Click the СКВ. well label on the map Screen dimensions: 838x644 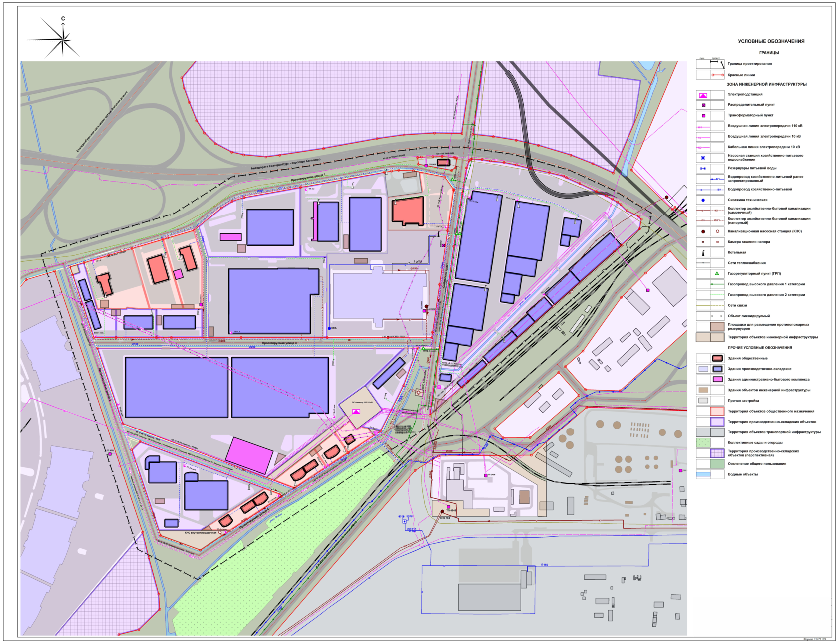pos(334,328)
